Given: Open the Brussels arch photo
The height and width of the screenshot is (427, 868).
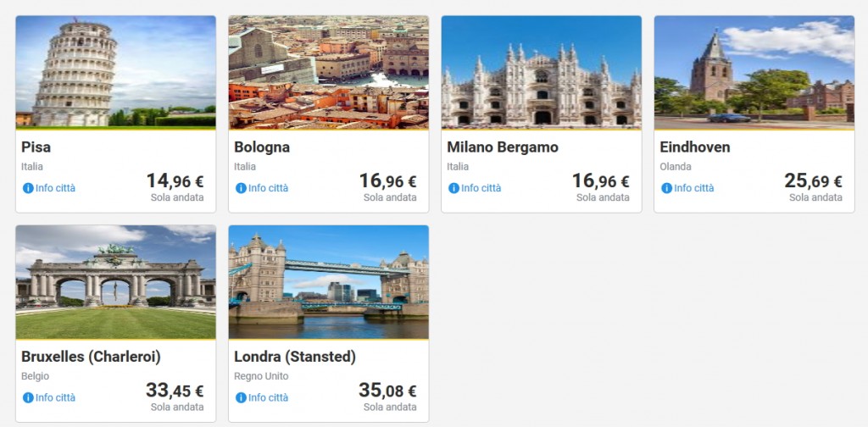Looking at the screenshot, I should click(x=115, y=282).
